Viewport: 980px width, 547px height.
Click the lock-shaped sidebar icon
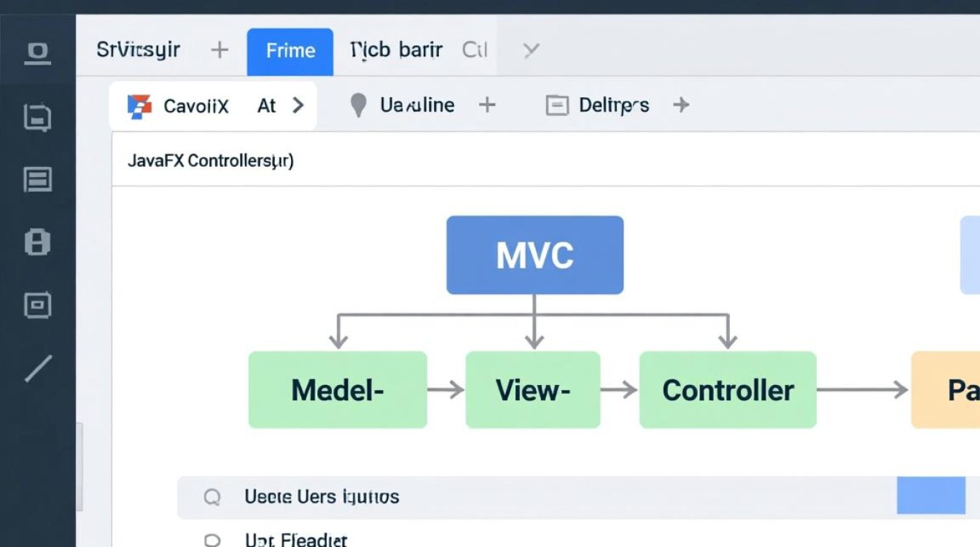point(37,242)
